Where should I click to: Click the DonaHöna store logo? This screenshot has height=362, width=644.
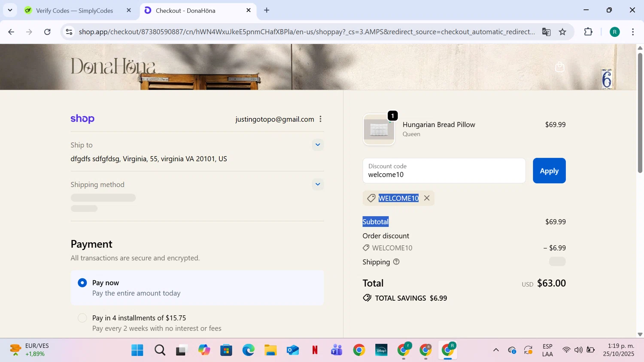click(113, 66)
